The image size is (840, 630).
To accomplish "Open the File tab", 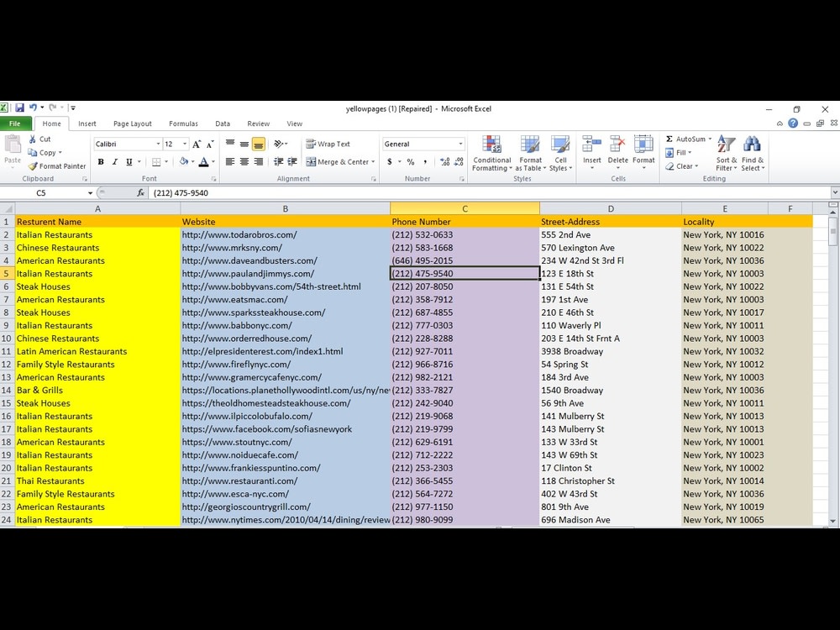I will click(x=14, y=123).
